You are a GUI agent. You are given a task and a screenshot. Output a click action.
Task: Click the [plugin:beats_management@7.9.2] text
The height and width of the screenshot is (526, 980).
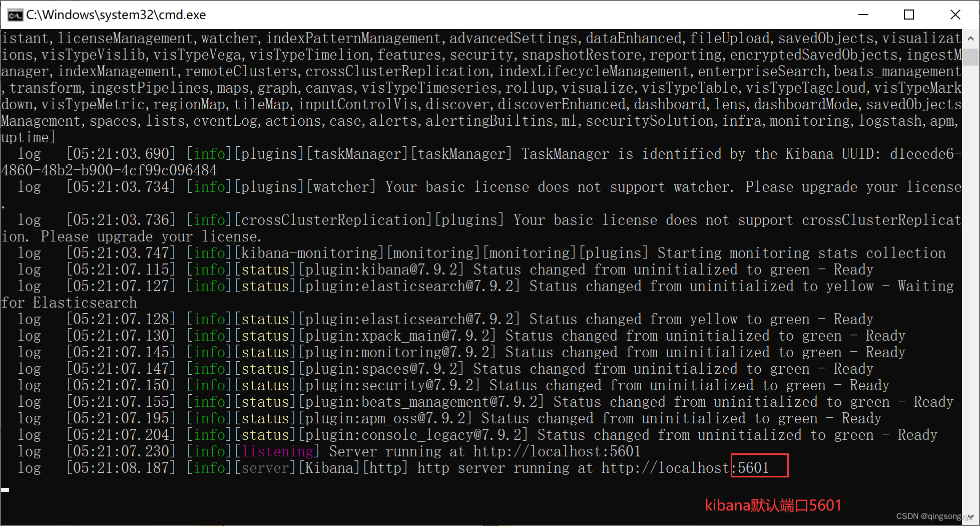coord(421,402)
